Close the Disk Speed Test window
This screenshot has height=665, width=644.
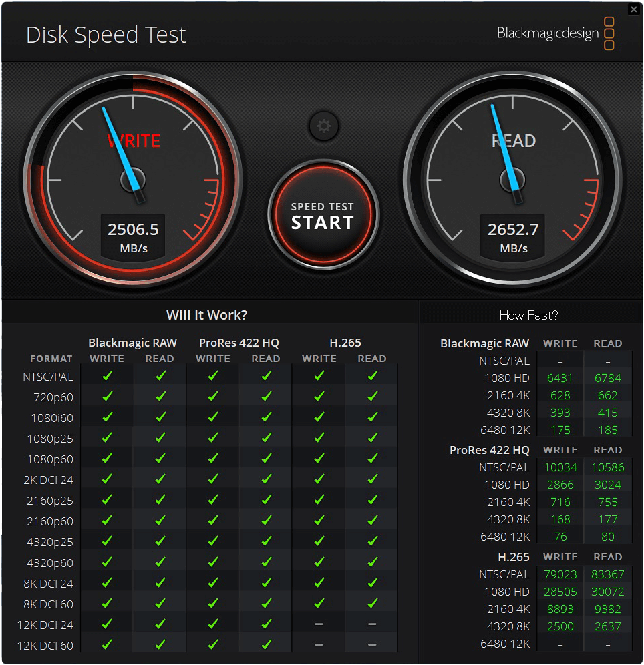tap(634, 9)
